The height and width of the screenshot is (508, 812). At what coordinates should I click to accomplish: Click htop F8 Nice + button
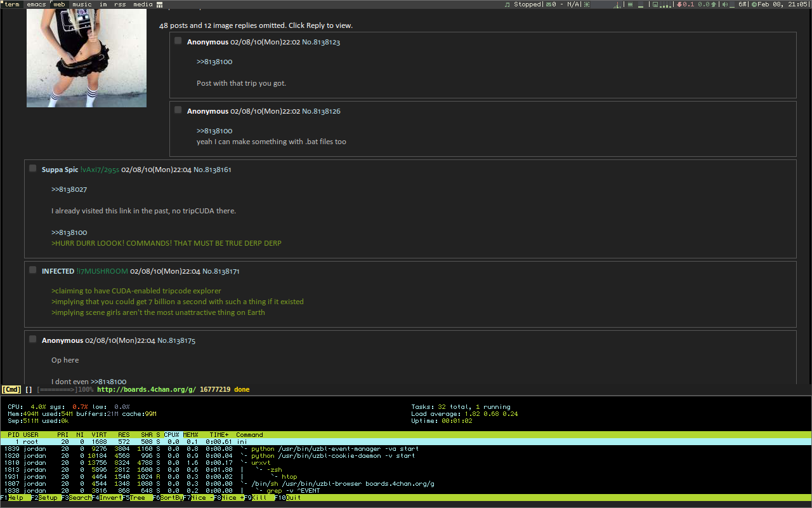pos(229,498)
